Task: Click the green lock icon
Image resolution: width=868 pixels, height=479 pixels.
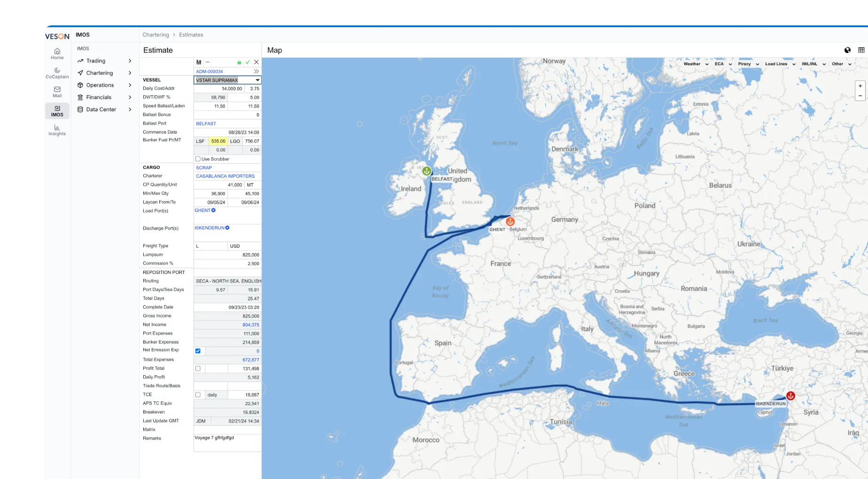Action: pos(239,62)
